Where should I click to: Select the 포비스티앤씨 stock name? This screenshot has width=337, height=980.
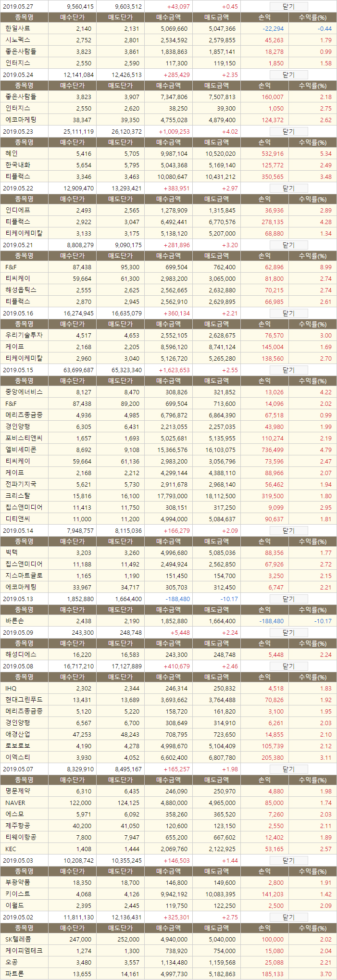coord(24,438)
